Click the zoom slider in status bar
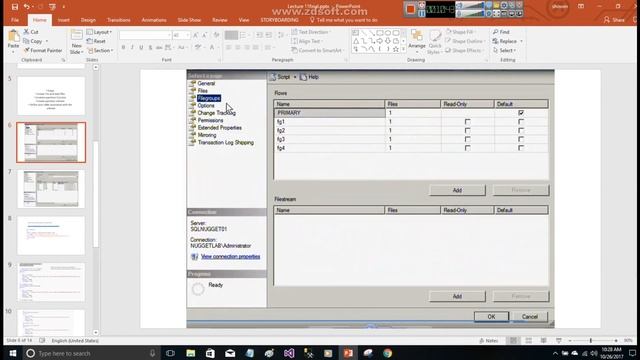640x360 pixels. pyautogui.click(x=592, y=340)
